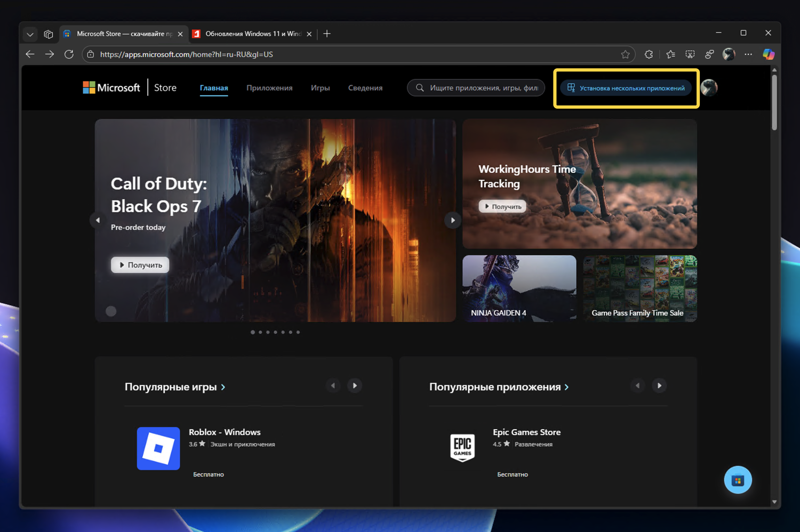
Task: Close the Обновления Windows 11 tab
Action: 309,34
